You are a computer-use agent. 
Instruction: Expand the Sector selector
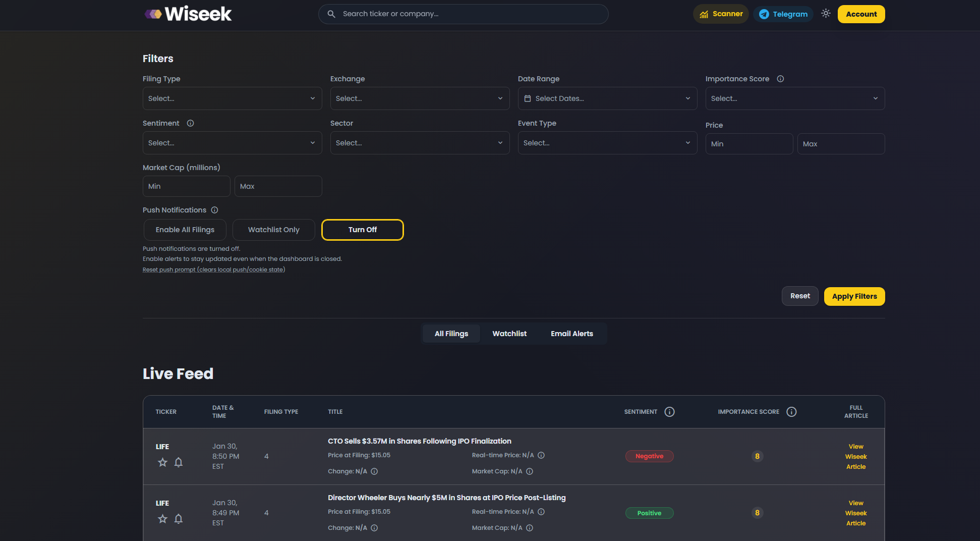(420, 143)
